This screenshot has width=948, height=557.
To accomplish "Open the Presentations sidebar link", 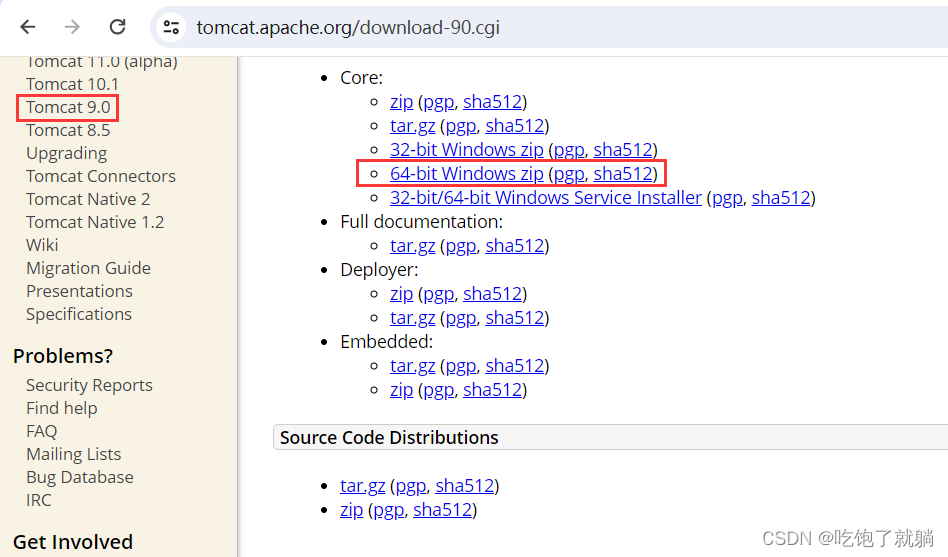I will pos(79,291).
